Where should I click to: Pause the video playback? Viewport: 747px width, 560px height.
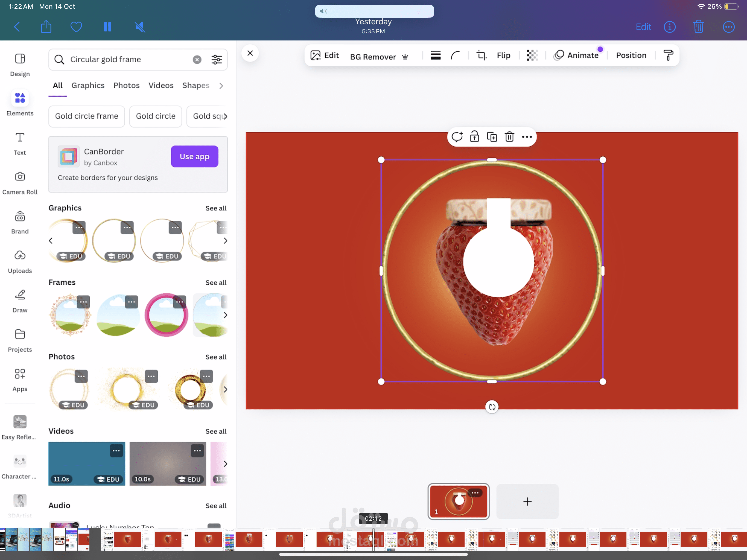tap(107, 27)
